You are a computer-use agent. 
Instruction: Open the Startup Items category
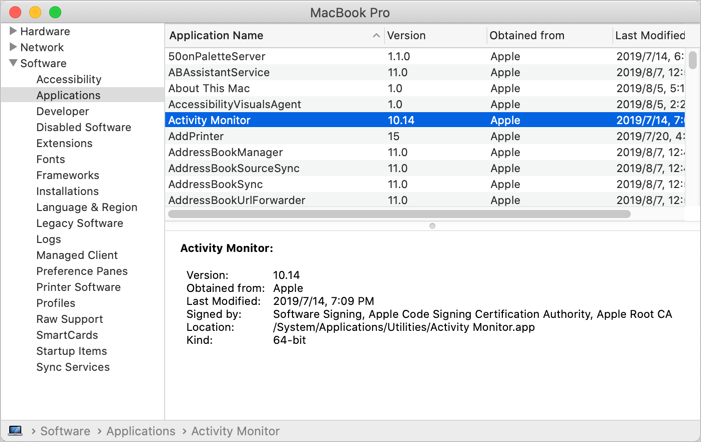tap(71, 351)
